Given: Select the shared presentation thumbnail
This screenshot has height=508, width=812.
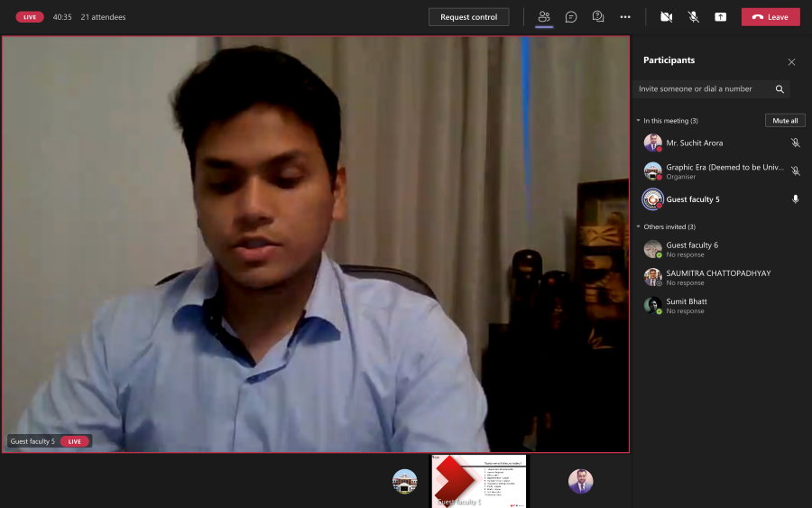Looking at the screenshot, I should [479, 481].
